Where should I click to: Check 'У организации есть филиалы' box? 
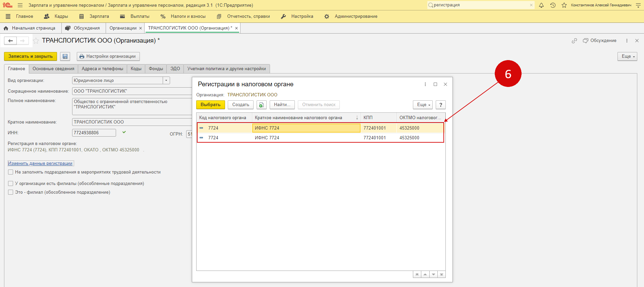point(11,184)
